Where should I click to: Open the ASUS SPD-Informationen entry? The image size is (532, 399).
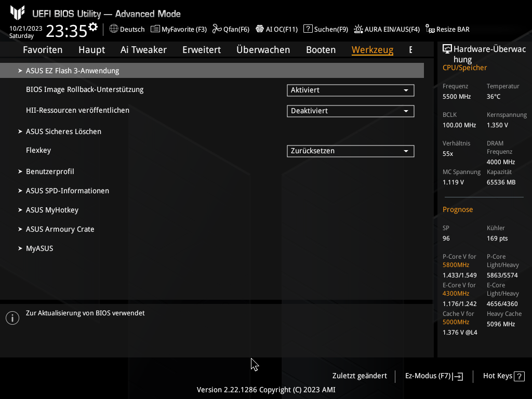68,191
